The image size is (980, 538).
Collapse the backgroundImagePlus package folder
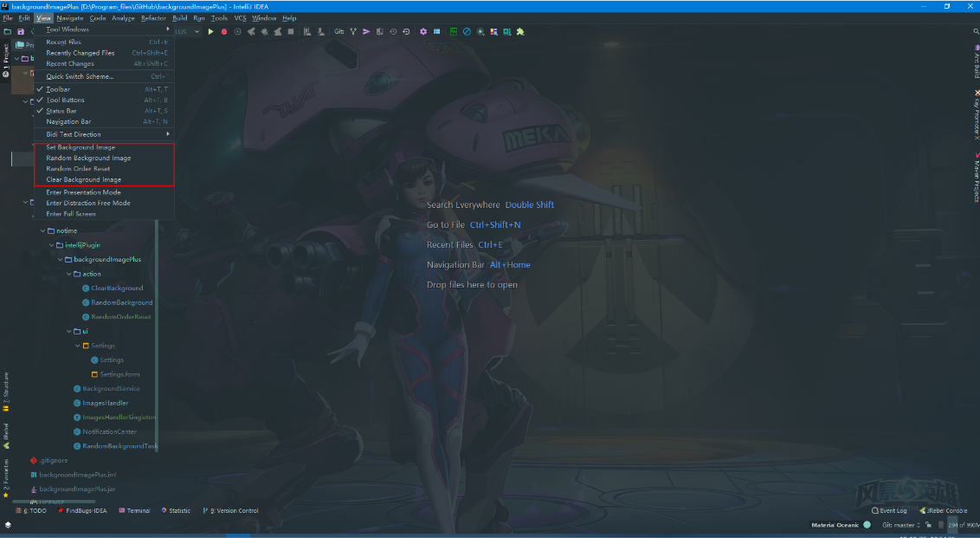[x=60, y=260]
